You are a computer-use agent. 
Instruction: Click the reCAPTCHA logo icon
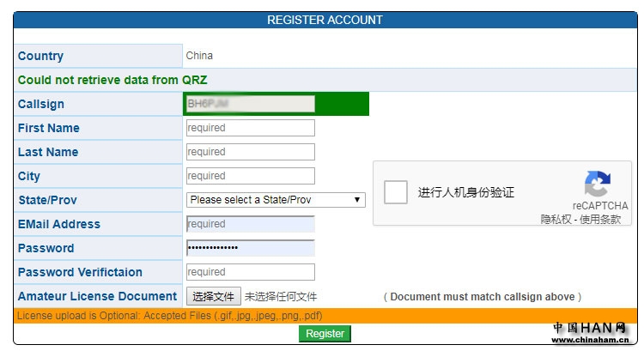[x=597, y=185]
